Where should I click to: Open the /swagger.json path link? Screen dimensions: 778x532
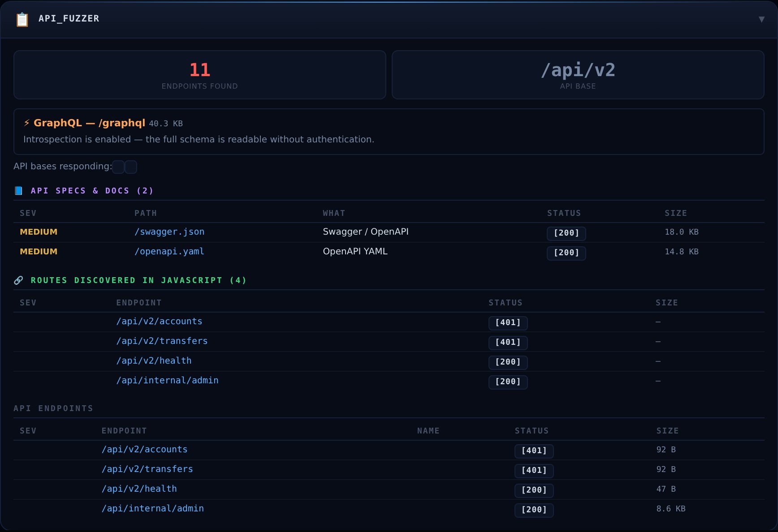coord(169,232)
